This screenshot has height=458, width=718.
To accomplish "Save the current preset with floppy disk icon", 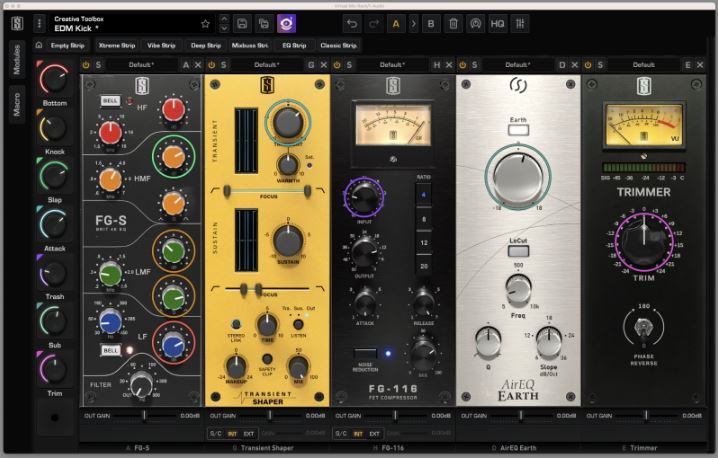I will (242, 23).
